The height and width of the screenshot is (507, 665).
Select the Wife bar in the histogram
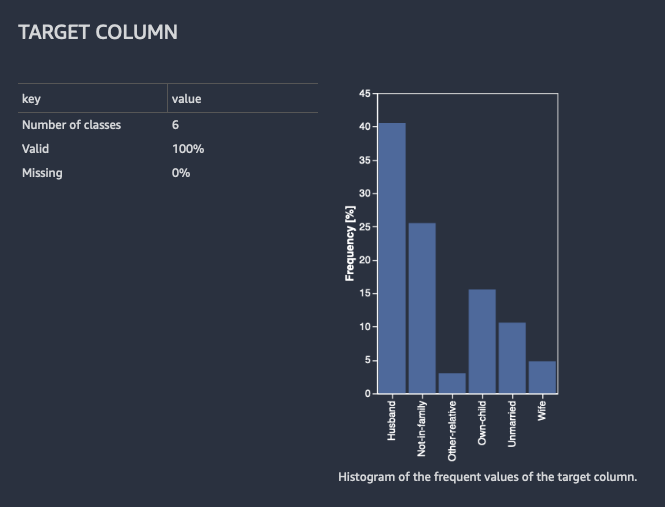[542, 377]
